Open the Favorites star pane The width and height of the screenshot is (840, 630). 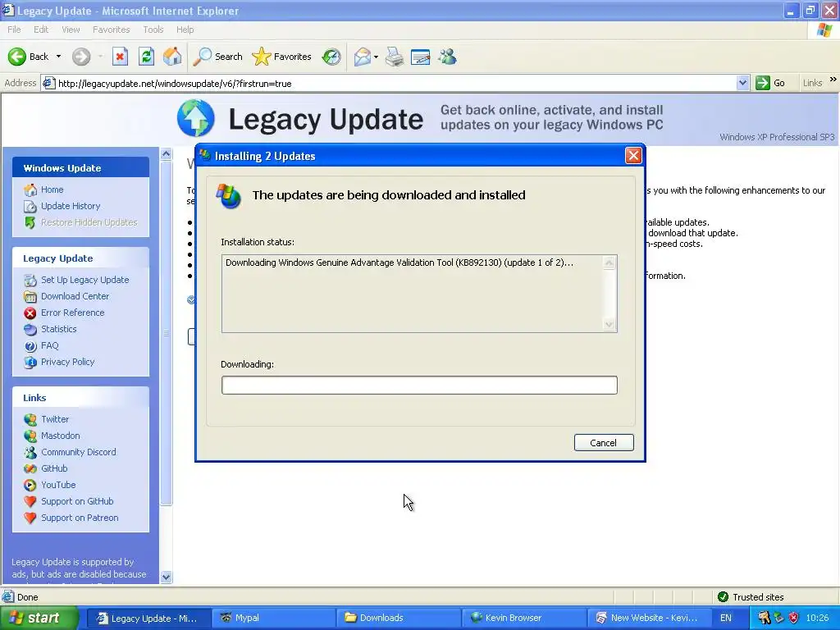point(282,57)
